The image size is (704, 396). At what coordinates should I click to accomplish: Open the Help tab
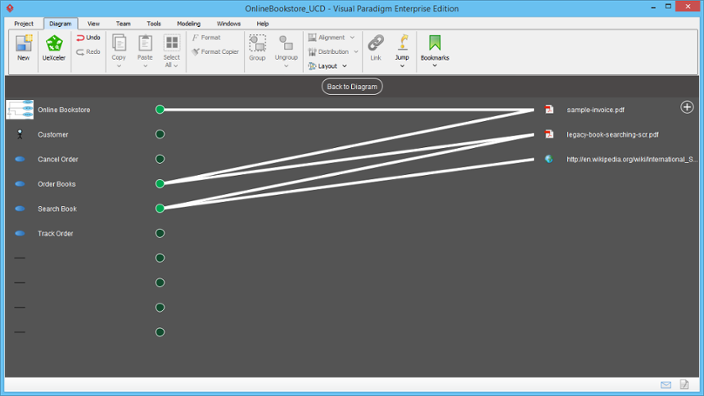pyautogui.click(x=263, y=24)
